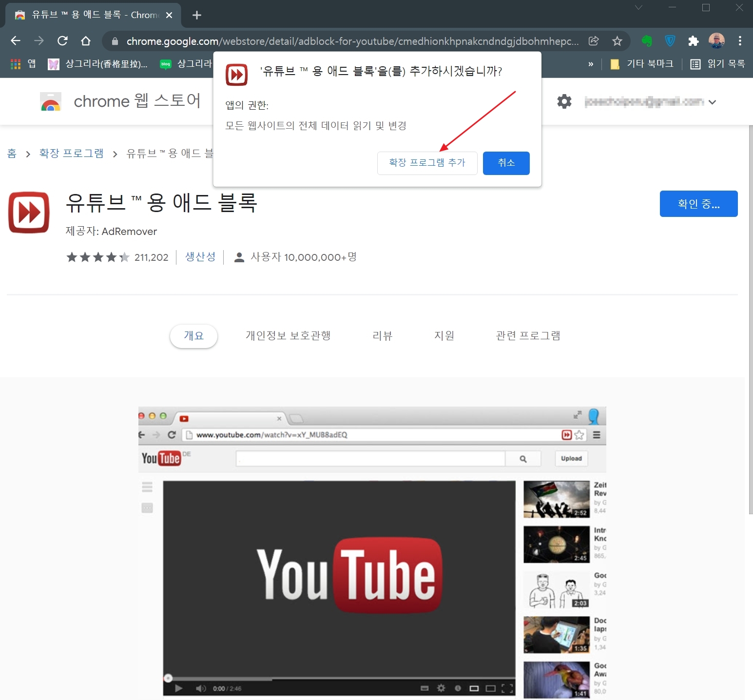
Task: Click the share page icon in address bar
Action: [x=594, y=41]
